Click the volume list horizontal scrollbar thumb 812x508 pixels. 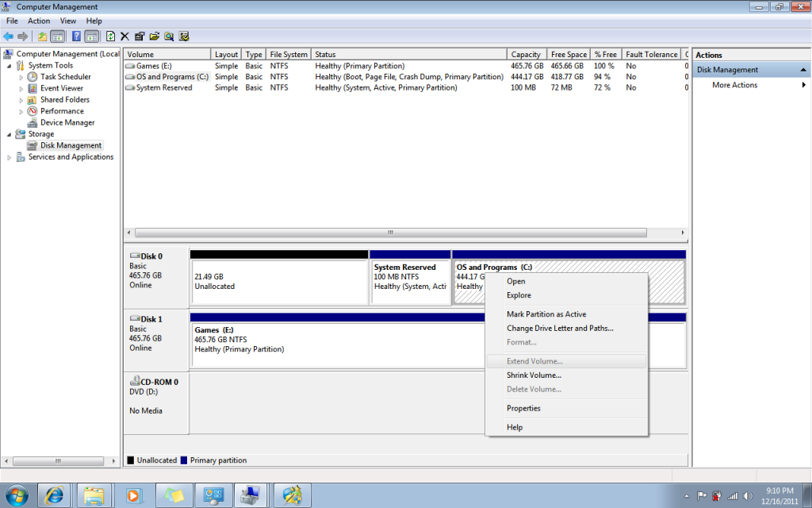coord(390,233)
